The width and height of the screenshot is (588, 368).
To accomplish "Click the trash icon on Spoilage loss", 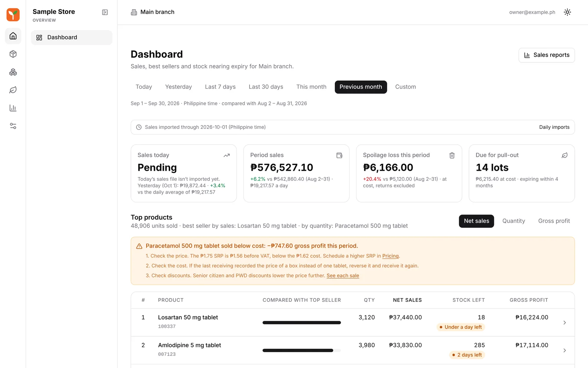I will [452, 155].
